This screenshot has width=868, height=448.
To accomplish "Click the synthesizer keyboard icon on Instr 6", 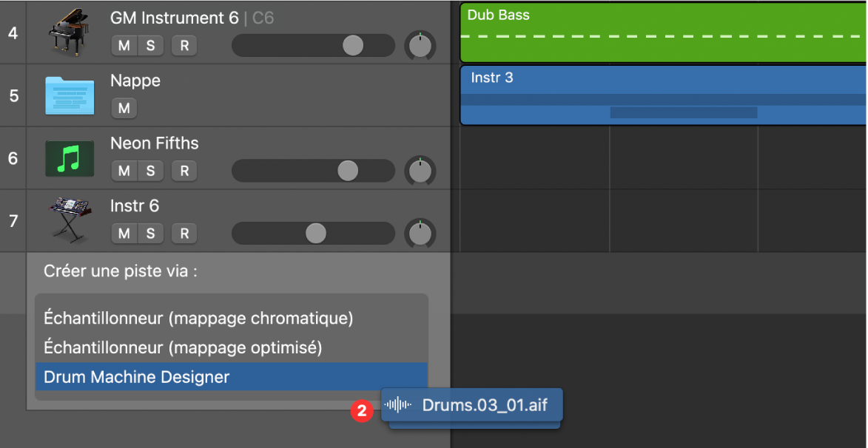I will point(70,220).
